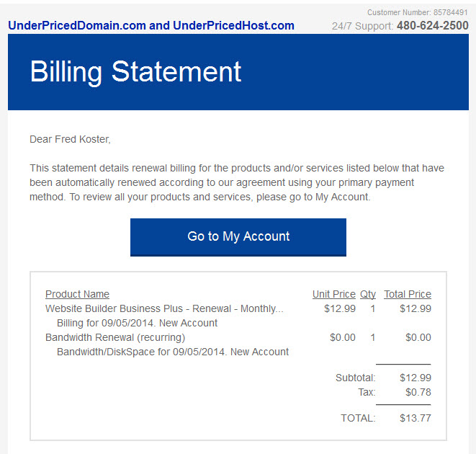The height and width of the screenshot is (454, 476).
Task: Click the Tax amount $0.78
Action: (418, 392)
